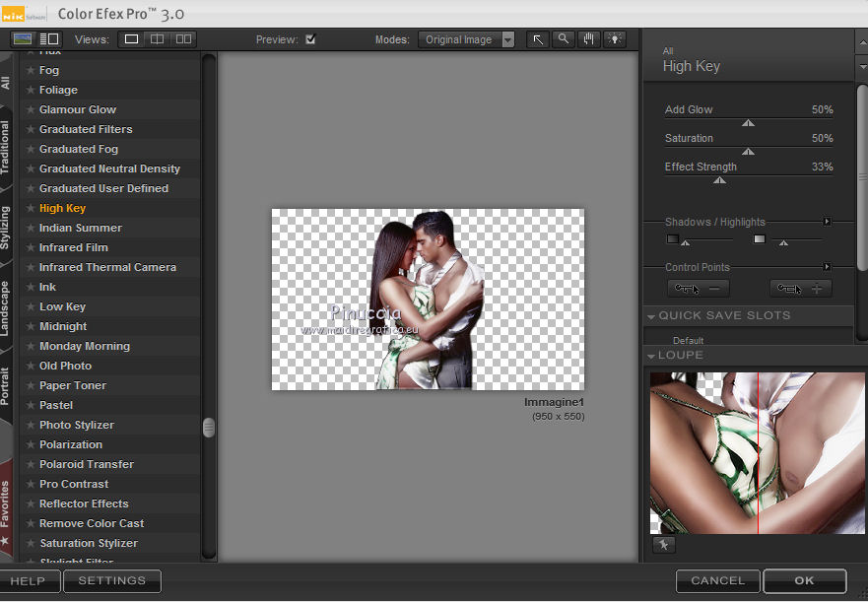
Task: Hide the filter list panel
Action: point(22,39)
